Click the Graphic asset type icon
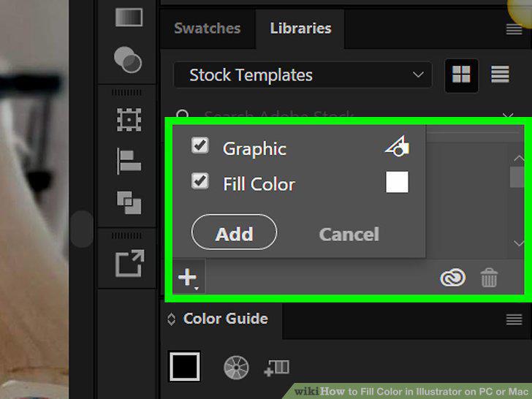This screenshot has height=399, width=532. pos(398,146)
